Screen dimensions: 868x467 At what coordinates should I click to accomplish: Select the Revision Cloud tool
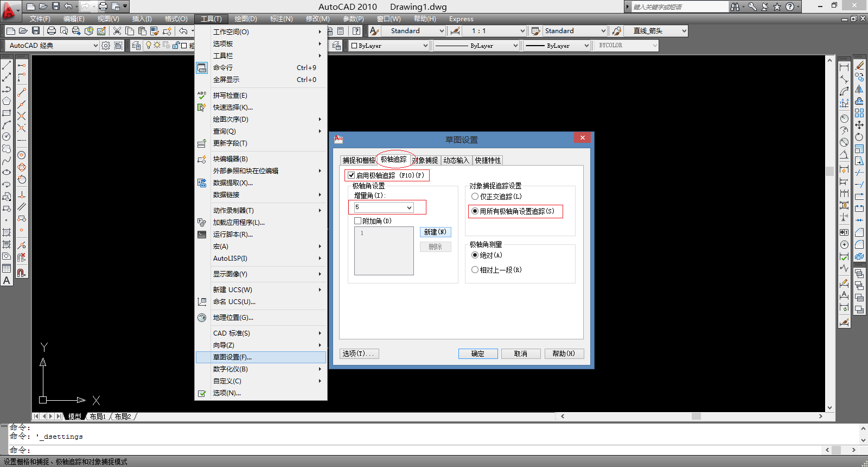click(7, 149)
